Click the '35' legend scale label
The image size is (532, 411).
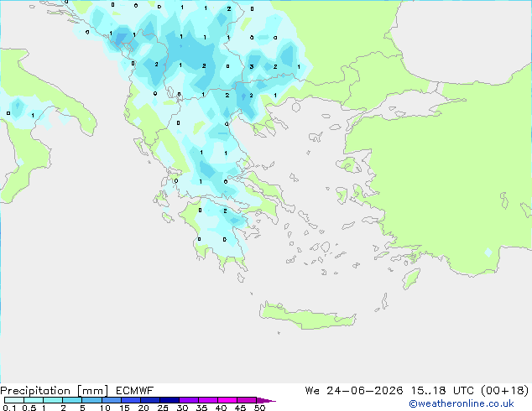(201, 408)
